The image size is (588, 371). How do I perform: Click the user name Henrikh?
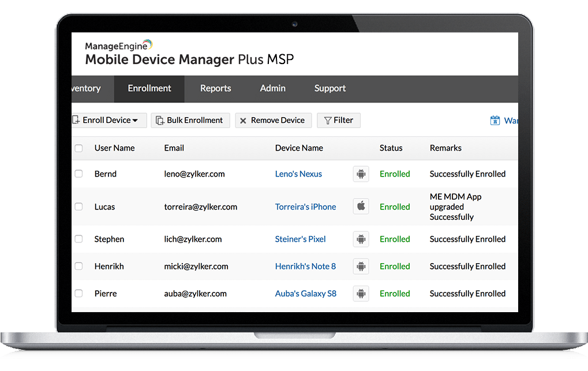(109, 267)
